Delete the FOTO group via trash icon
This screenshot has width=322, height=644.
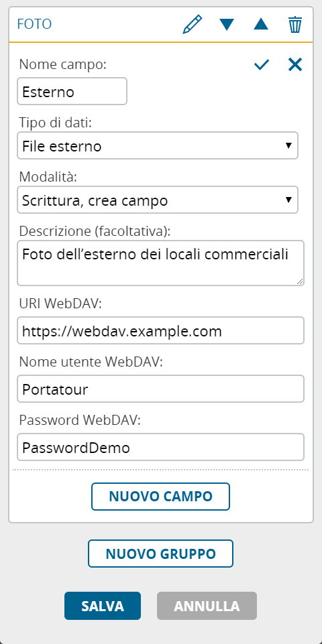coord(295,25)
